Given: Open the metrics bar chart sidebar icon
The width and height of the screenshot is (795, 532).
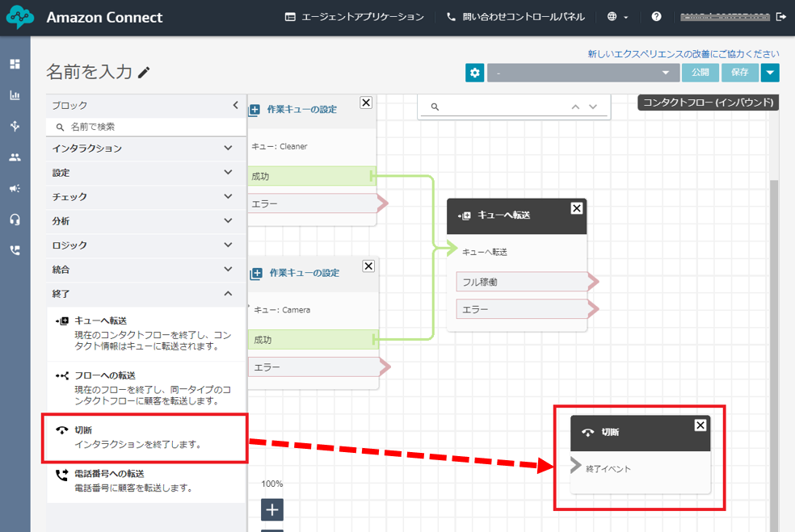Looking at the screenshot, I should point(15,95).
